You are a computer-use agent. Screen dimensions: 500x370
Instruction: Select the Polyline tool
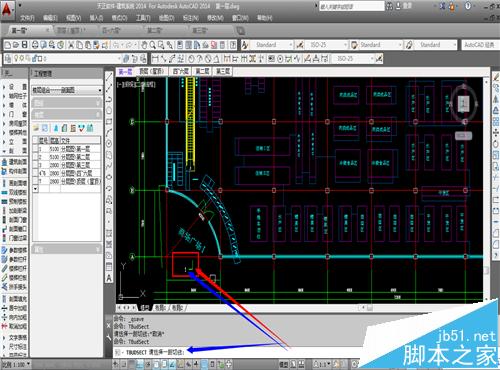(109, 99)
